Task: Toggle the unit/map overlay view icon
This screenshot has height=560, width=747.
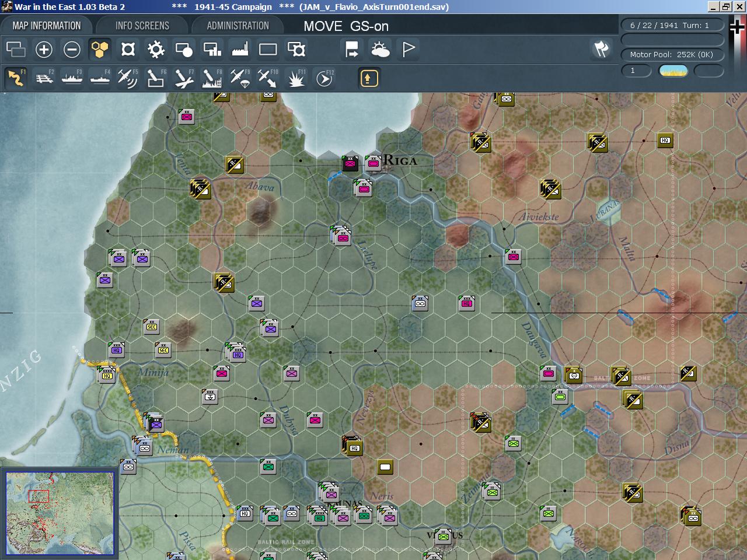Action: tap(16, 50)
